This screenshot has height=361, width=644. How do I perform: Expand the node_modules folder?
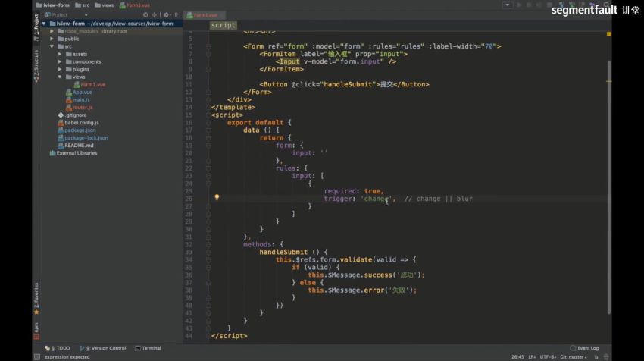[x=52, y=31]
